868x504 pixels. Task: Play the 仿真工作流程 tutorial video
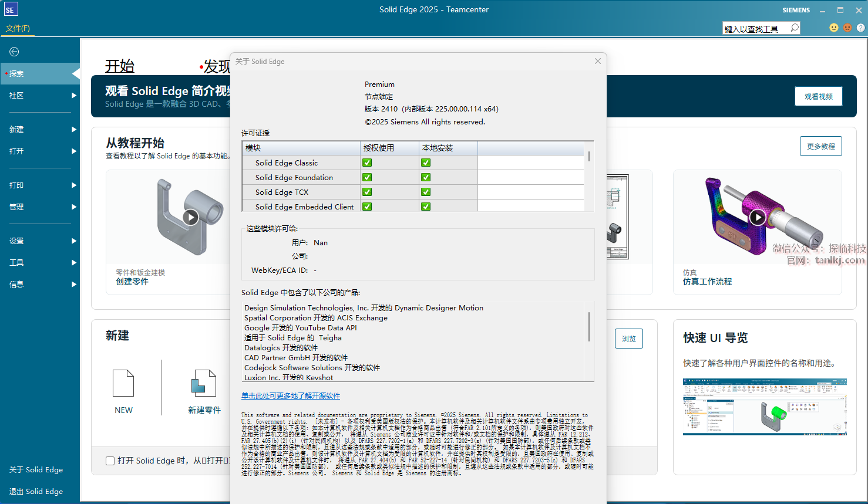point(758,218)
